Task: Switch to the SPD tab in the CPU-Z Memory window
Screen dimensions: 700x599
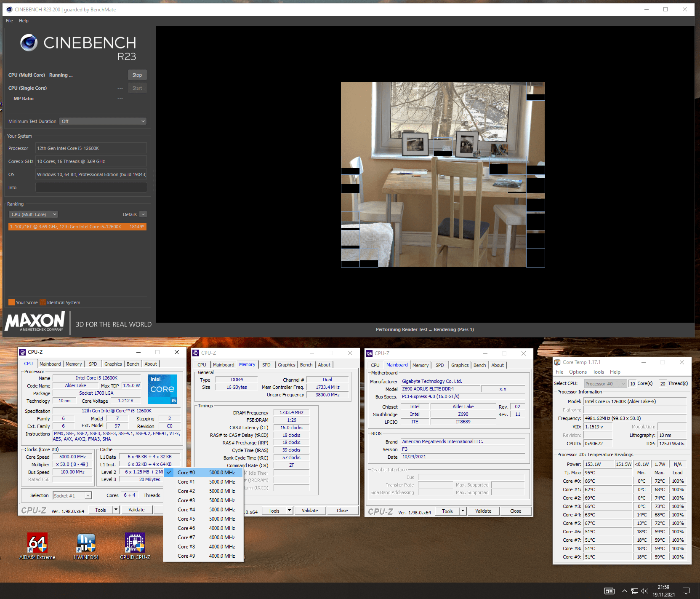Action: click(x=266, y=365)
